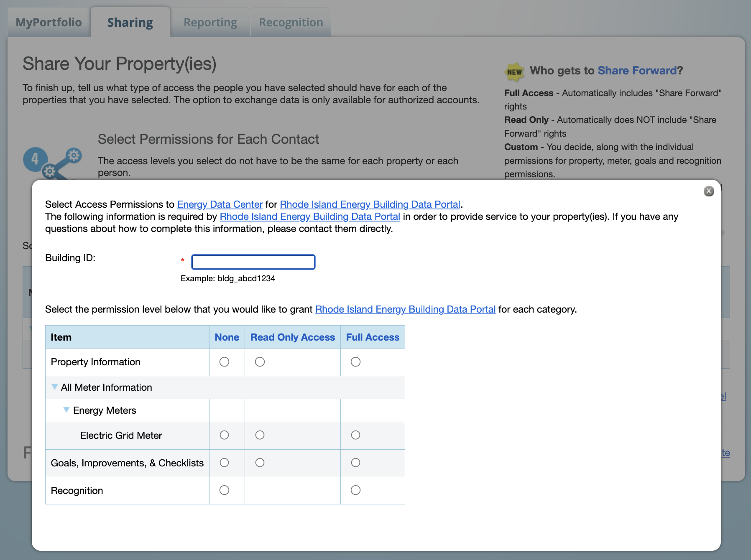Select None for Goals, Improvements, & Checklists

224,463
